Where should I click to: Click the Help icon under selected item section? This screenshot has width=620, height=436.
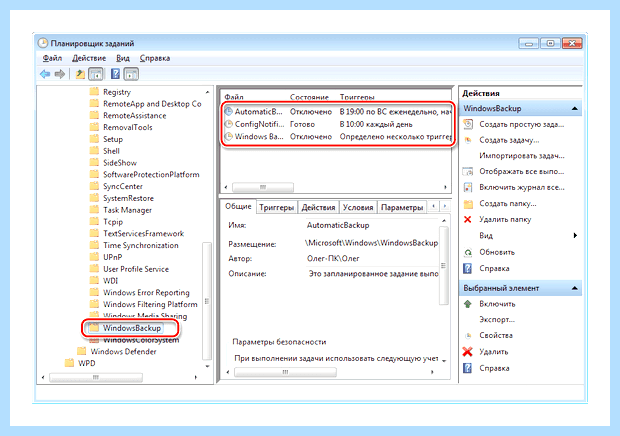[468, 368]
